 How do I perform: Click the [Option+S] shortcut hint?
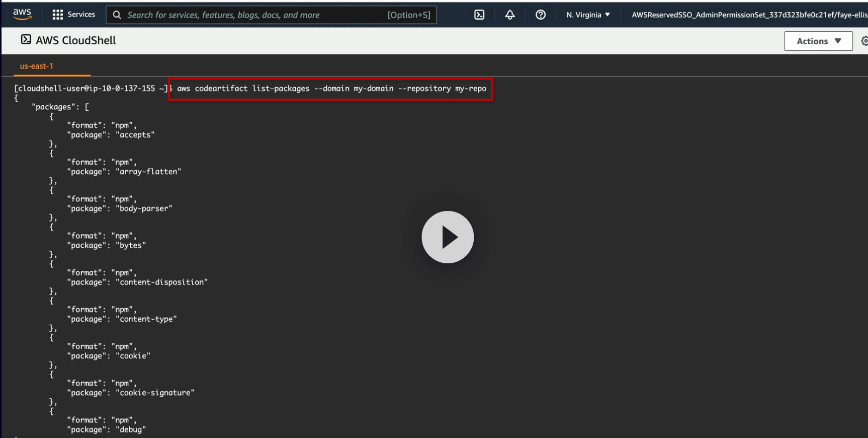pos(409,15)
